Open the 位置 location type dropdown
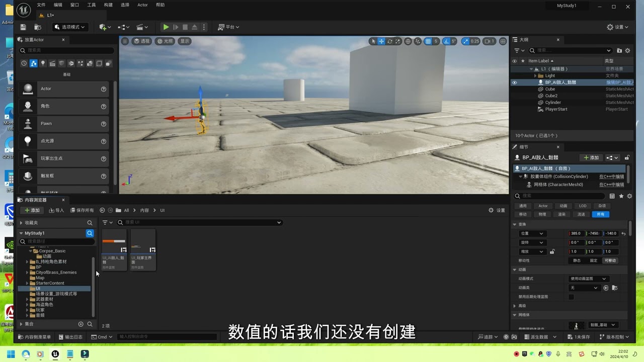This screenshot has height=362, width=644. click(x=532, y=233)
